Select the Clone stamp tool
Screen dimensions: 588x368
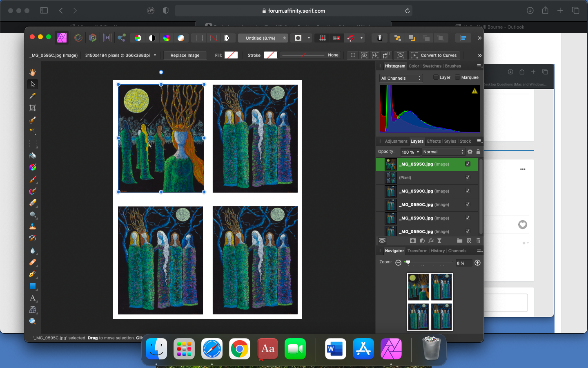tap(33, 227)
